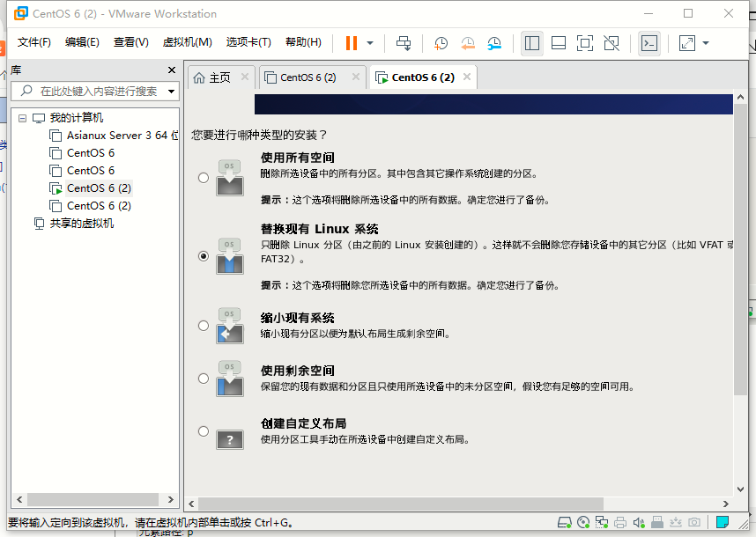Close the 库 library panel

(x=172, y=70)
